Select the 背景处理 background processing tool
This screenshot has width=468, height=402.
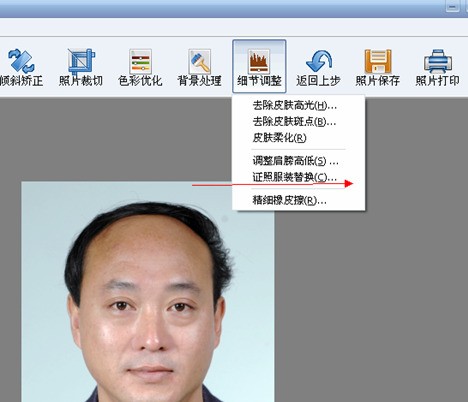tap(200, 67)
